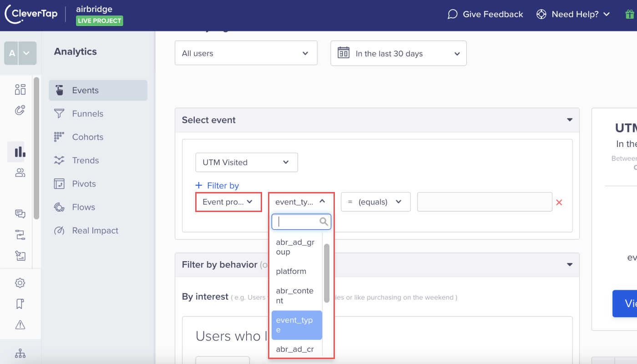
Task: Open the journeys flow icon in sidebar
Action: point(20,235)
